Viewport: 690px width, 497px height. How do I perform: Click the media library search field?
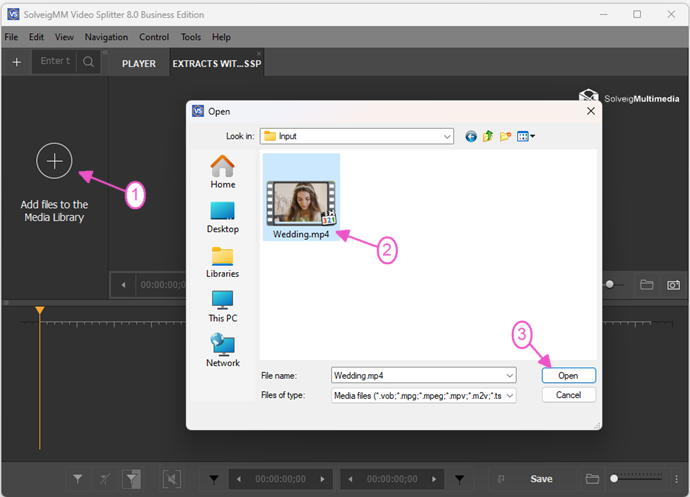[x=55, y=61]
